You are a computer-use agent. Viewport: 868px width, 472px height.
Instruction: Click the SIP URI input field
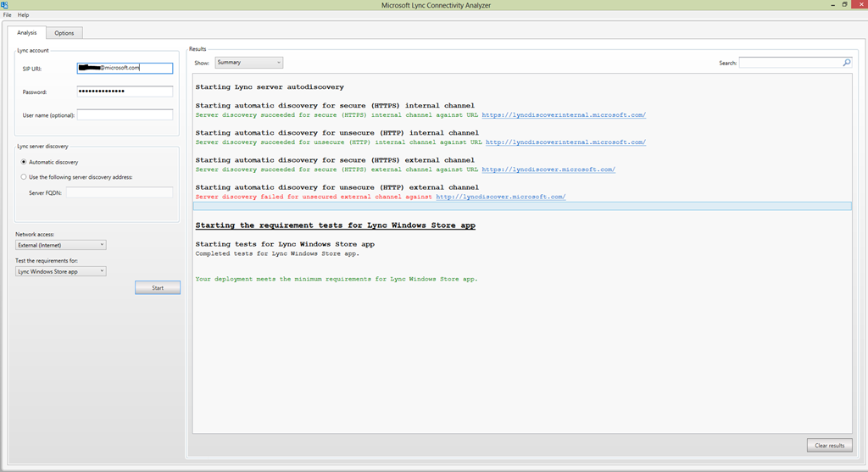coord(125,68)
